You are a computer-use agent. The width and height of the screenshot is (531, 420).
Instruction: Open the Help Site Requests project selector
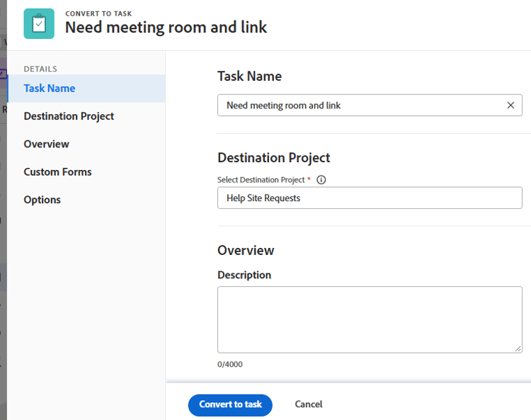pos(370,198)
